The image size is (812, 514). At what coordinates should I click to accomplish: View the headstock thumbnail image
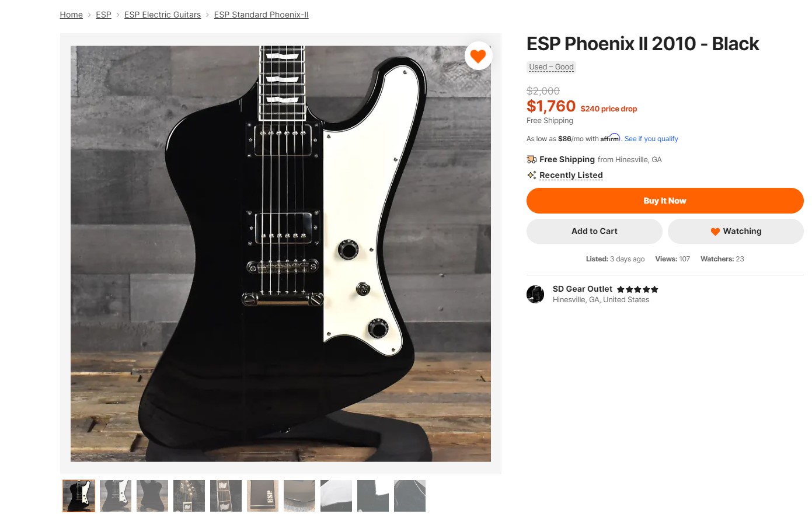(189, 496)
